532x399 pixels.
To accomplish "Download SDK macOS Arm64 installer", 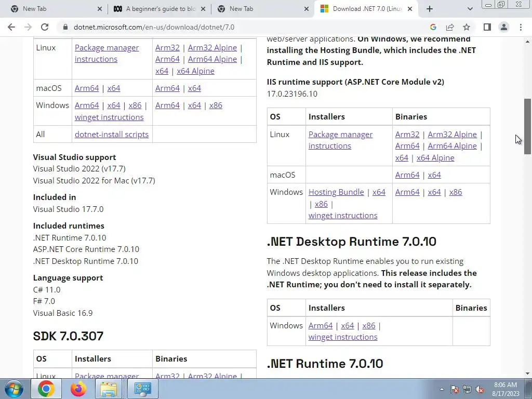I will [87, 88].
